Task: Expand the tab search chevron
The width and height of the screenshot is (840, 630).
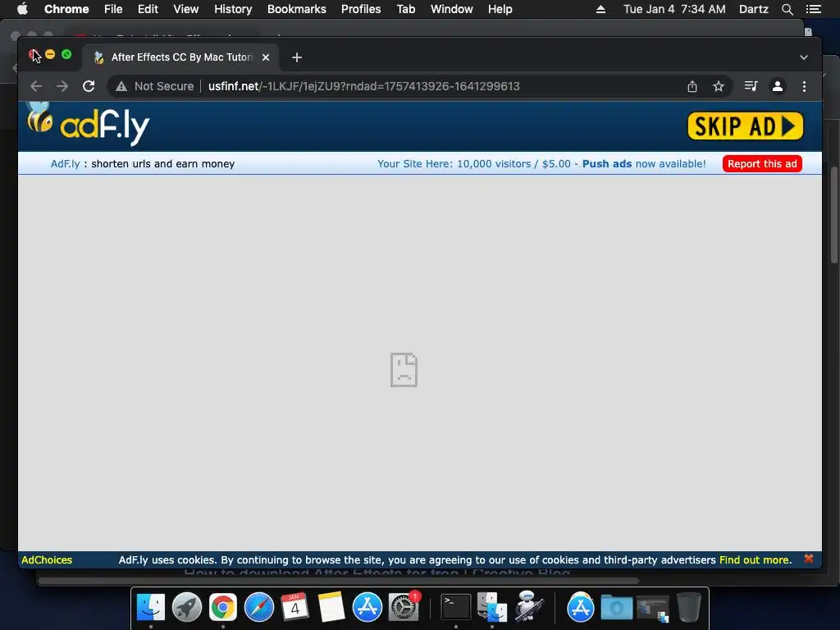Action: tap(804, 57)
